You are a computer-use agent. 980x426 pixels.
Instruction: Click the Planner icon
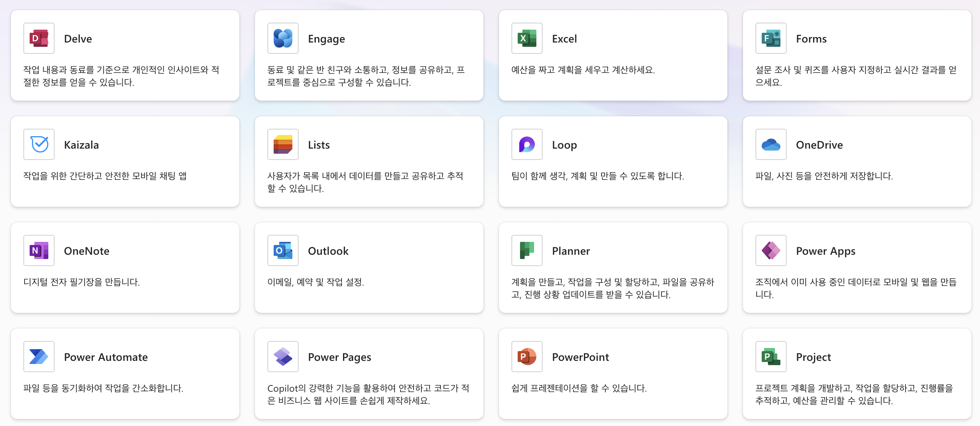(x=527, y=250)
